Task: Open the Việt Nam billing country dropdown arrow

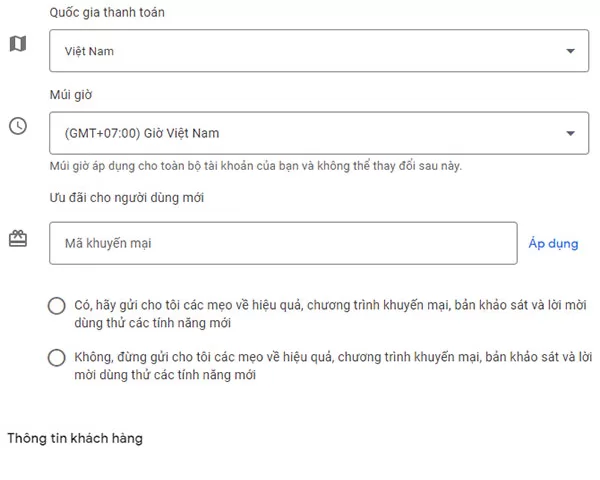Action: click(571, 51)
